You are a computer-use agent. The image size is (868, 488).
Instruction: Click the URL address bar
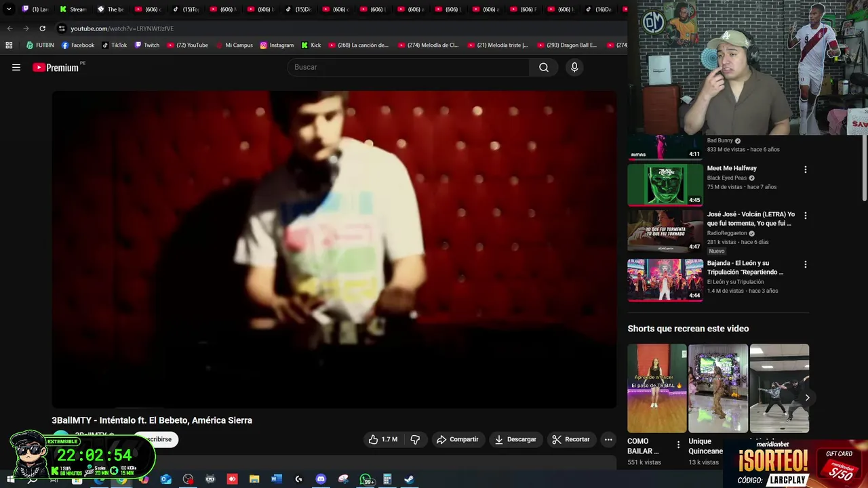point(339,28)
